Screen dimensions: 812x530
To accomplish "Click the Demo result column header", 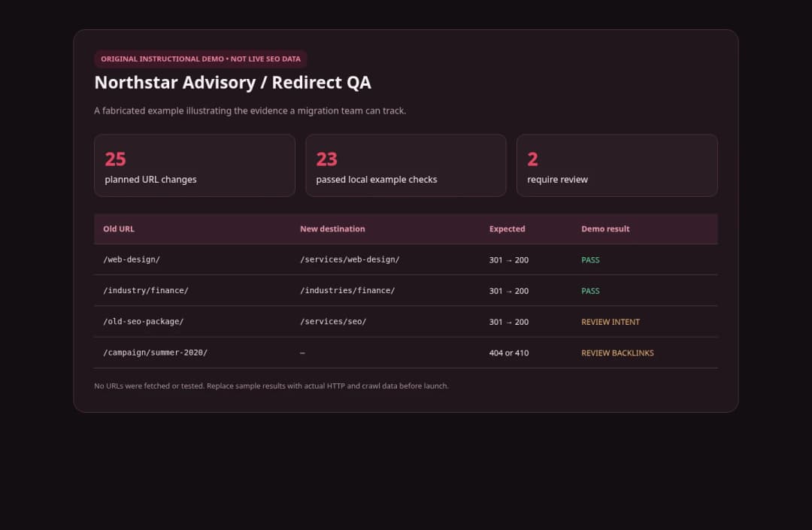I will coord(605,229).
